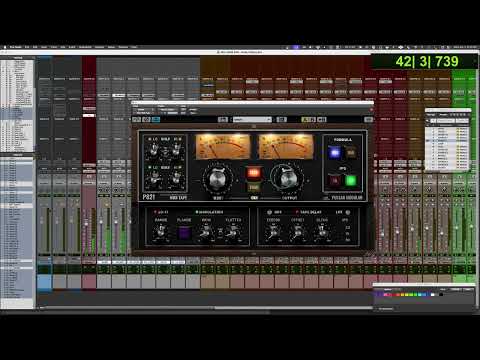Click the left VU meter

pyautogui.click(x=223, y=146)
